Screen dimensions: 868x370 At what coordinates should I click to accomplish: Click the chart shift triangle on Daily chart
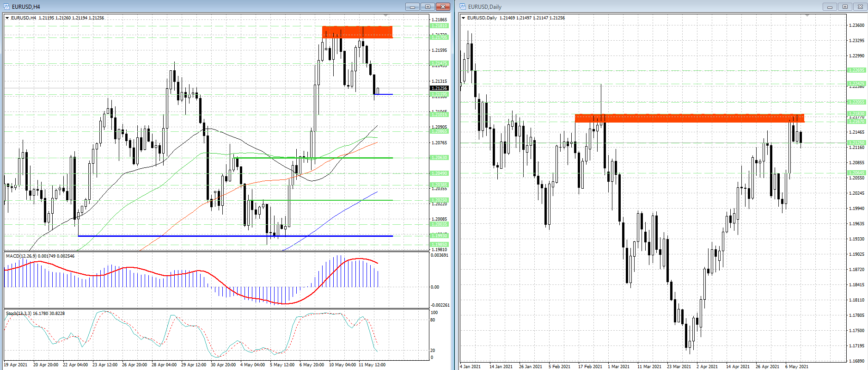(x=807, y=16)
